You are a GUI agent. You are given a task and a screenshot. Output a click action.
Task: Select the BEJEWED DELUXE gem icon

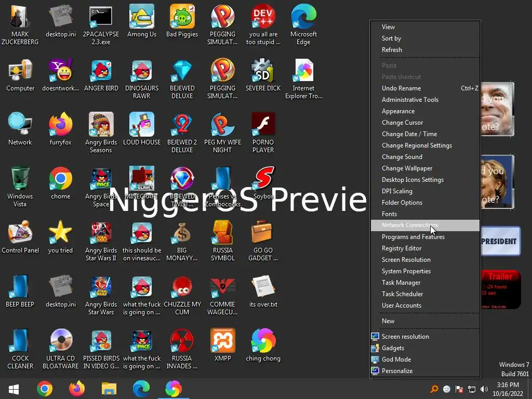point(182,79)
